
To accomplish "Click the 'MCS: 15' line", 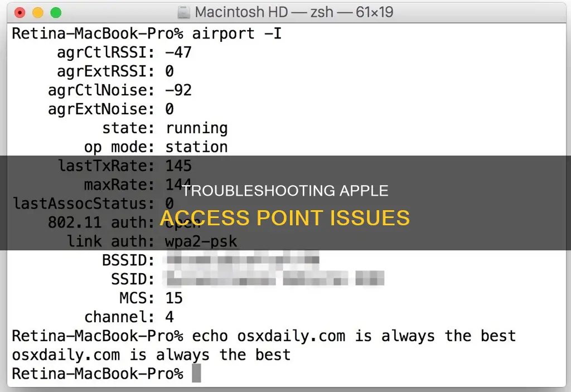I will point(151,298).
